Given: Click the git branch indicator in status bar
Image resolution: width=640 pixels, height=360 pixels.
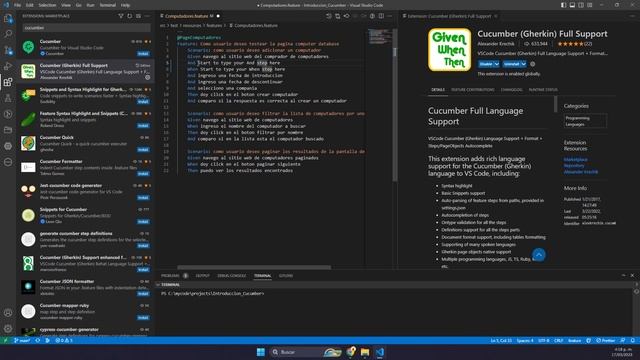Looking at the screenshot, I should 22,340.
